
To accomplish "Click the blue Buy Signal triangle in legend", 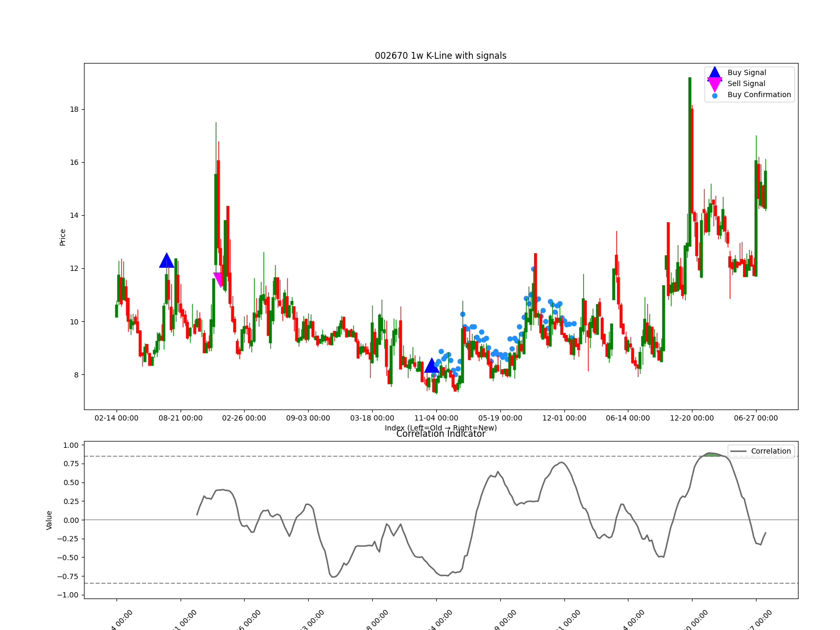I will point(715,73).
